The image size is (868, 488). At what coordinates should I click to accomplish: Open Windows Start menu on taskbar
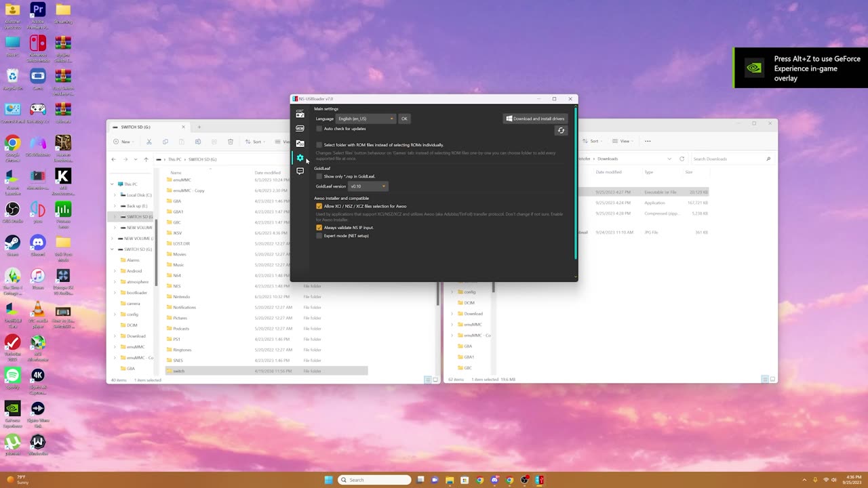[x=329, y=480]
